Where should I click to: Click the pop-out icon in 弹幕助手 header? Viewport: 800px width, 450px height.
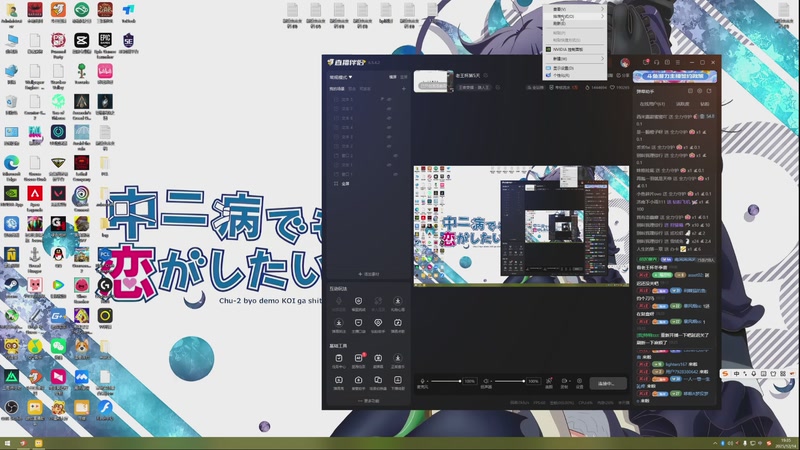point(709,91)
